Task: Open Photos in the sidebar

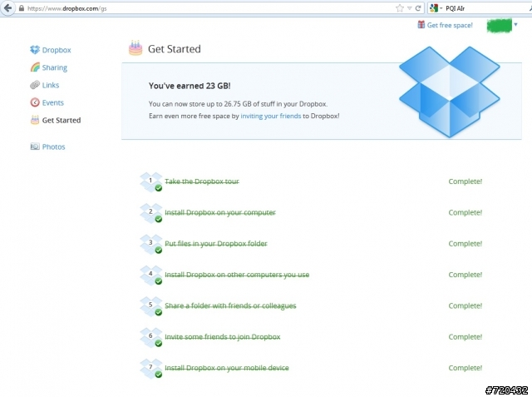Action: [x=53, y=146]
